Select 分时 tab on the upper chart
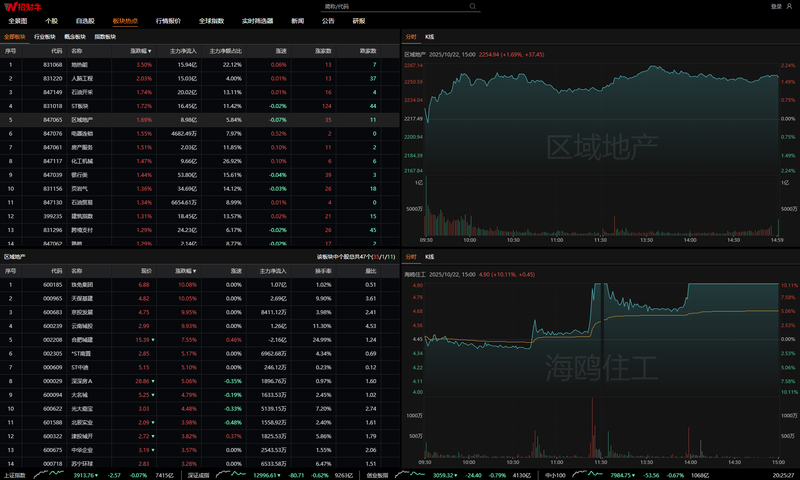 411,37
